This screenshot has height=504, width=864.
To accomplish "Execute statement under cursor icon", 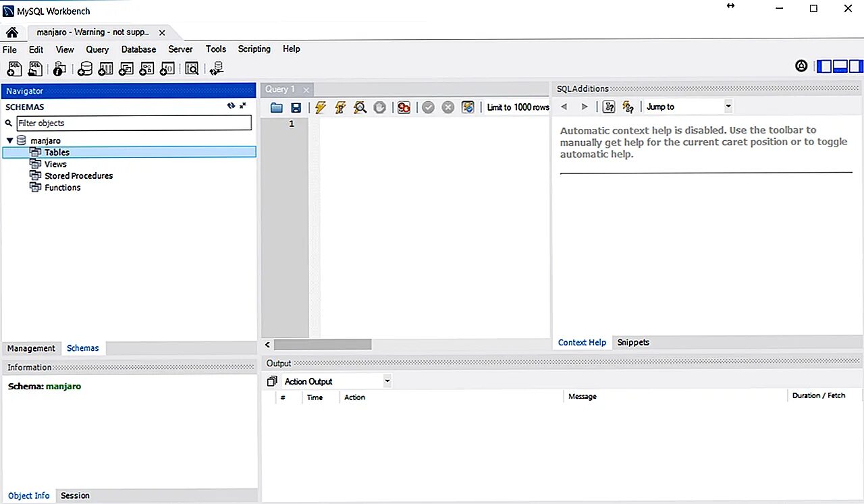I will [340, 107].
